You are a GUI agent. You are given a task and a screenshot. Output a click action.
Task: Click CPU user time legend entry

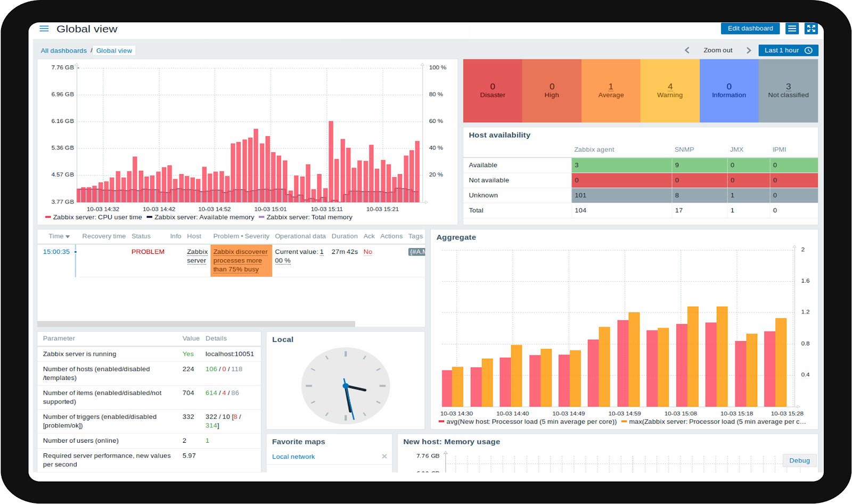point(94,218)
